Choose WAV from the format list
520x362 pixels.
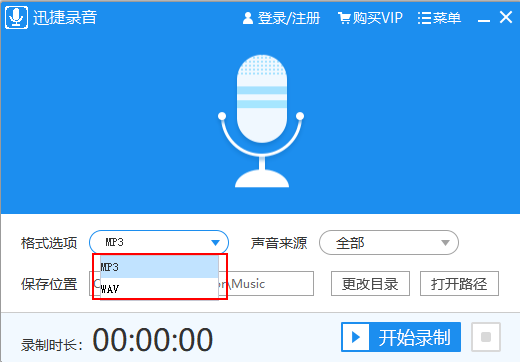tap(159, 288)
